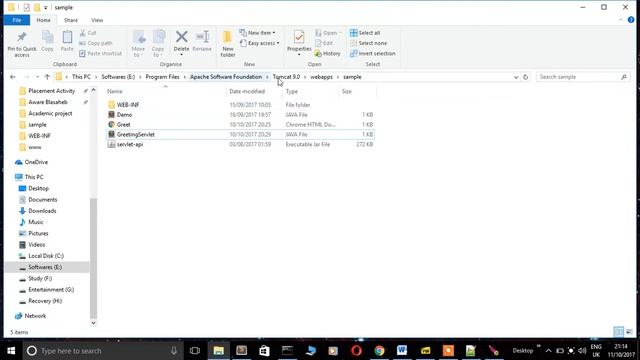Navigate back with the Back arrow
This screenshot has width=640, height=360.
click(13, 77)
